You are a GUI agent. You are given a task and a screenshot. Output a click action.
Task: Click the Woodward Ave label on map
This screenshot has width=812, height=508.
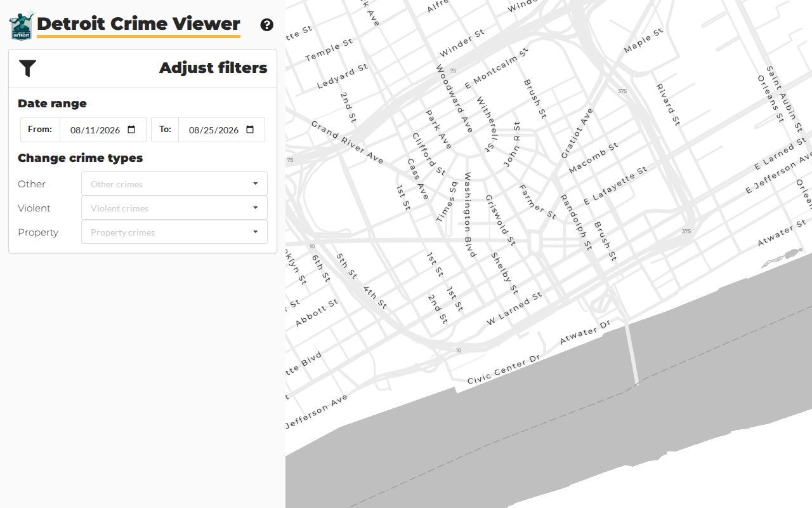pos(454,98)
